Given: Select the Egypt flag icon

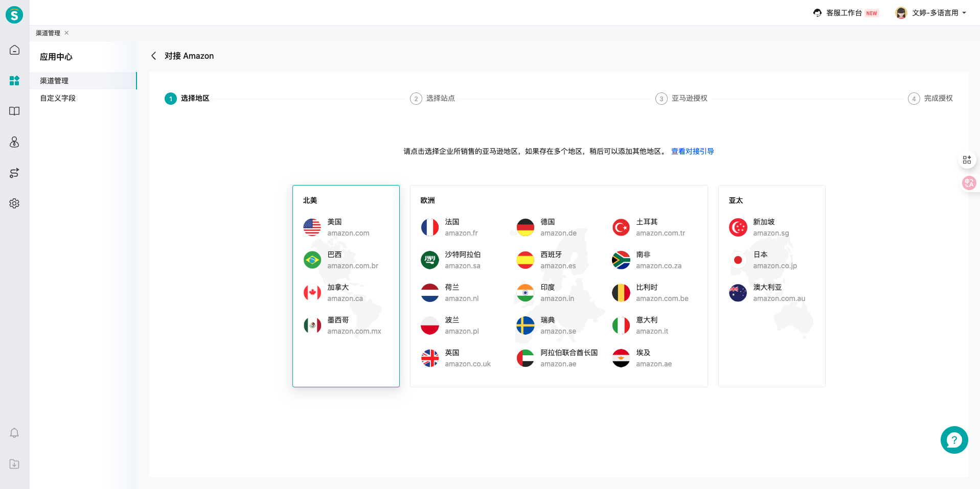Looking at the screenshot, I should pyautogui.click(x=621, y=358).
